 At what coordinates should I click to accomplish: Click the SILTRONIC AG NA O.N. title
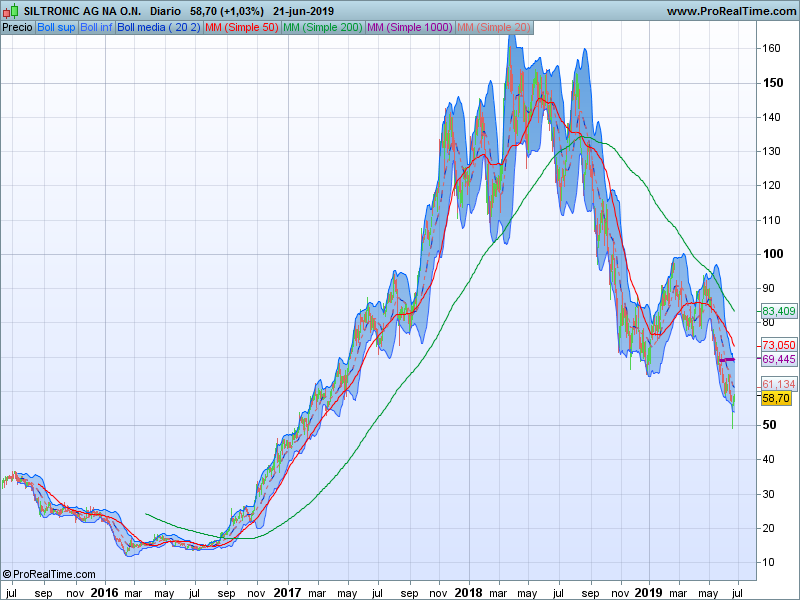click(82, 11)
